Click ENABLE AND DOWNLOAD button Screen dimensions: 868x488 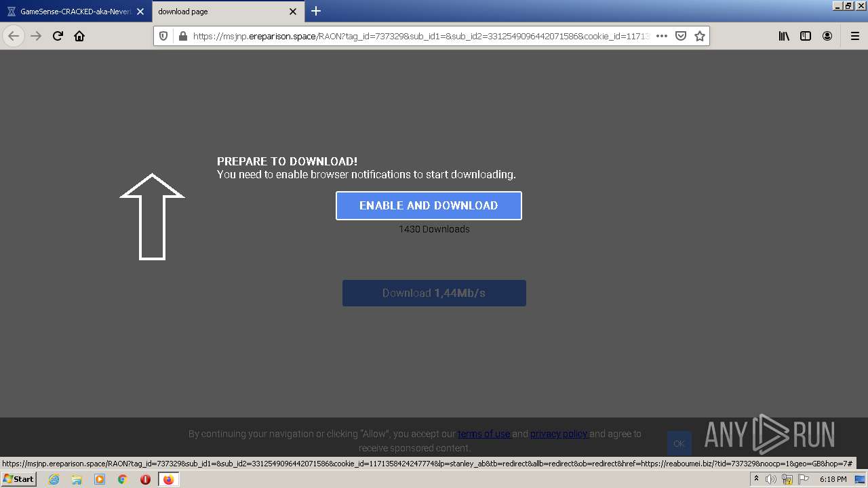pyautogui.click(x=429, y=205)
